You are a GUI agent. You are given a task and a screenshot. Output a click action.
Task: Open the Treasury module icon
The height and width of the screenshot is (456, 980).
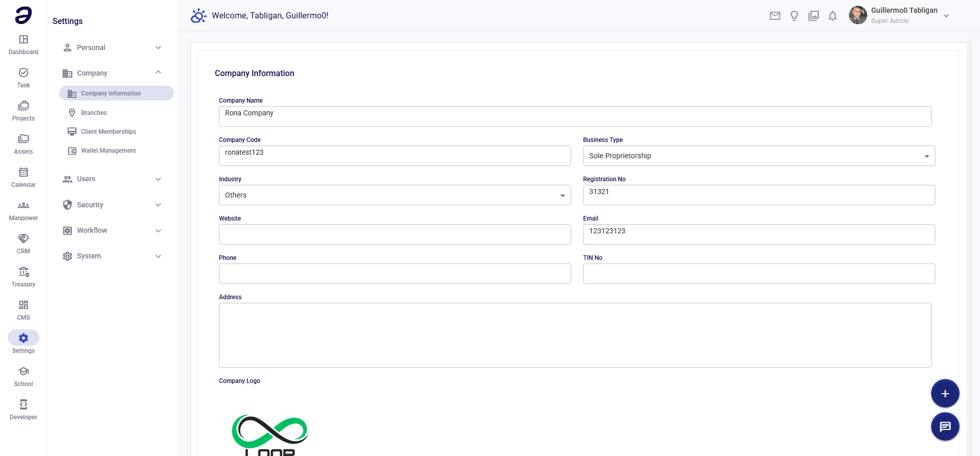point(23,272)
